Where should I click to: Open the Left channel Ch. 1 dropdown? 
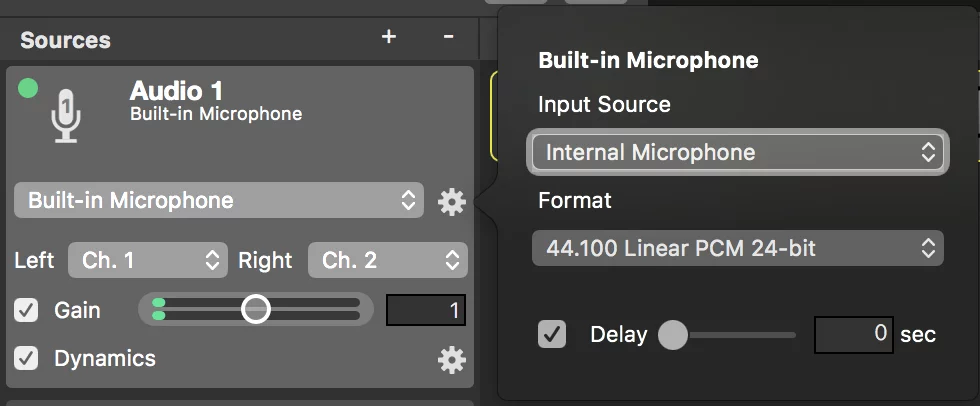click(x=148, y=260)
